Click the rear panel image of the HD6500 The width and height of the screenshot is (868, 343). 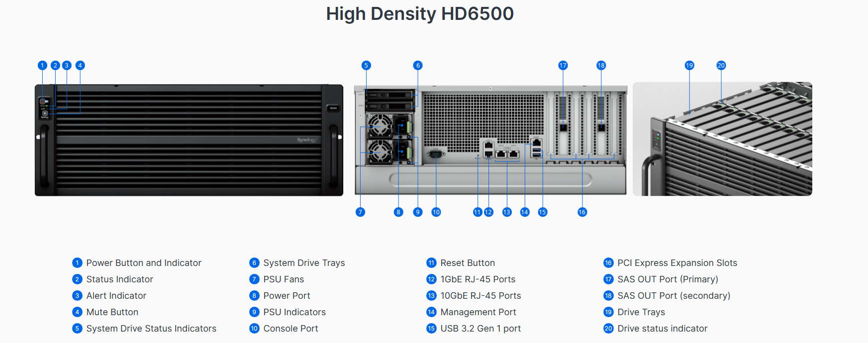[490, 140]
